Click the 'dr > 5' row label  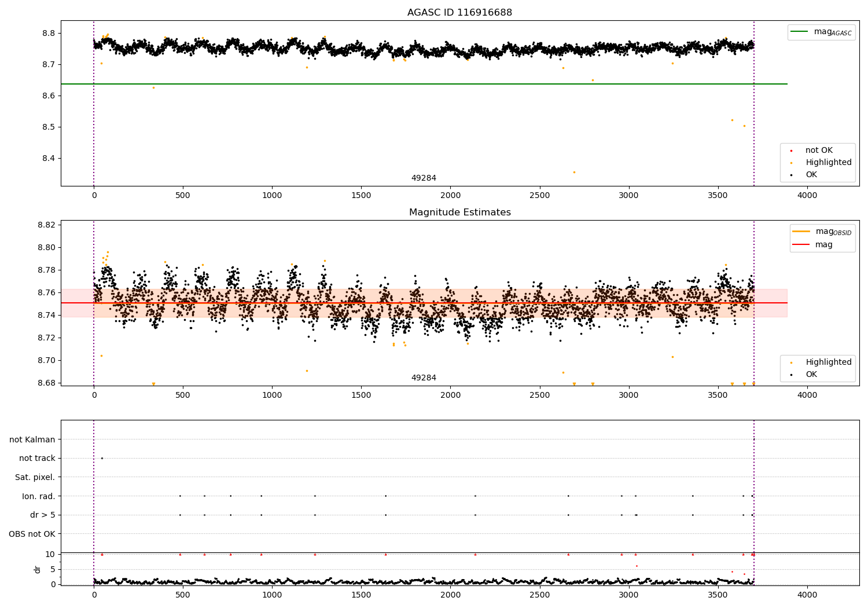coord(43,515)
